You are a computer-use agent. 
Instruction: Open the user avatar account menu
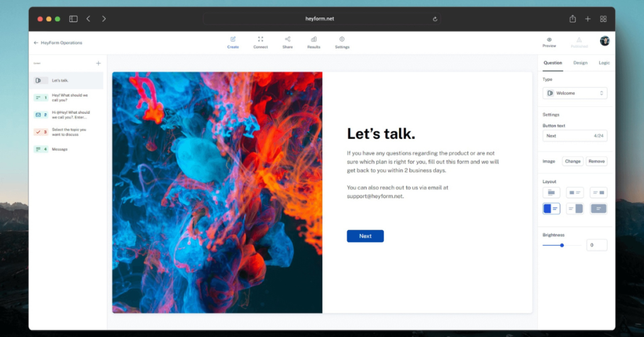pyautogui.click(x=604, y=41)
